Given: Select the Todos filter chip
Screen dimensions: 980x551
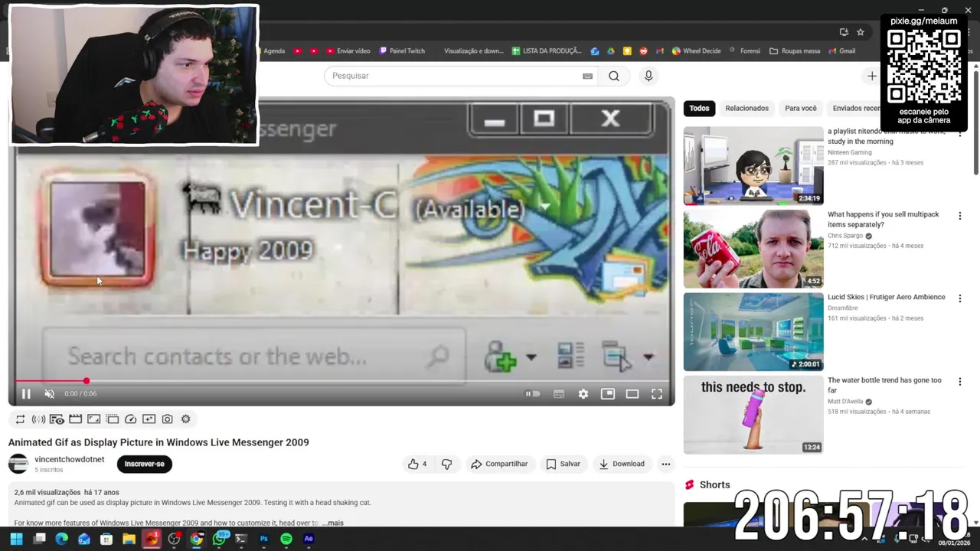Looking at the screenshot, I should [699, 108].
